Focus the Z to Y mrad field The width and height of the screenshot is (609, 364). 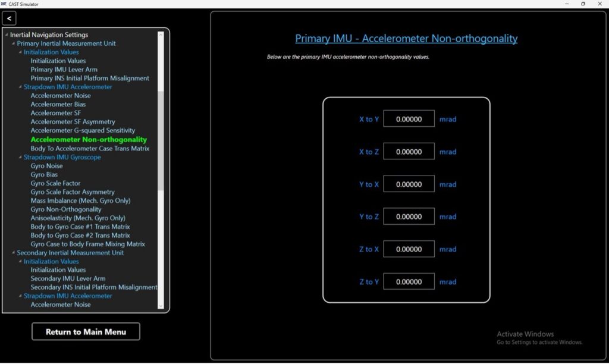pos(409,282)
